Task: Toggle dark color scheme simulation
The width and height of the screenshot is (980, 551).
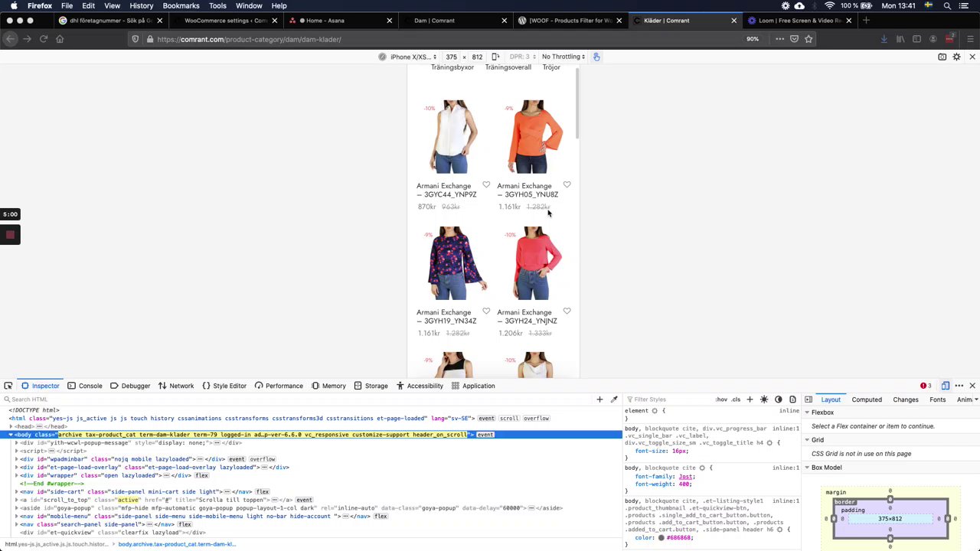Action: point(779,399)
